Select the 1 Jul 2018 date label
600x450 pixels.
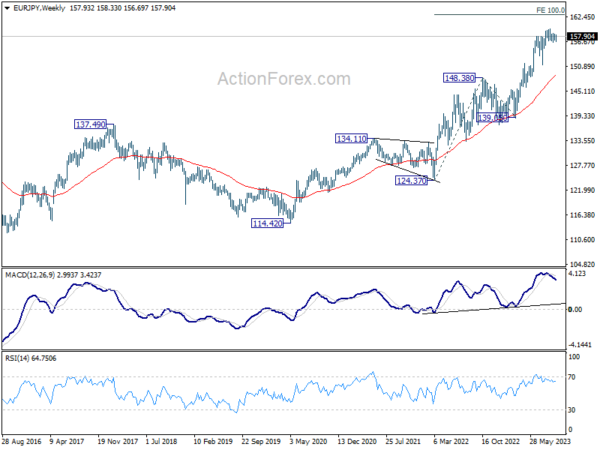coord(162,442)
